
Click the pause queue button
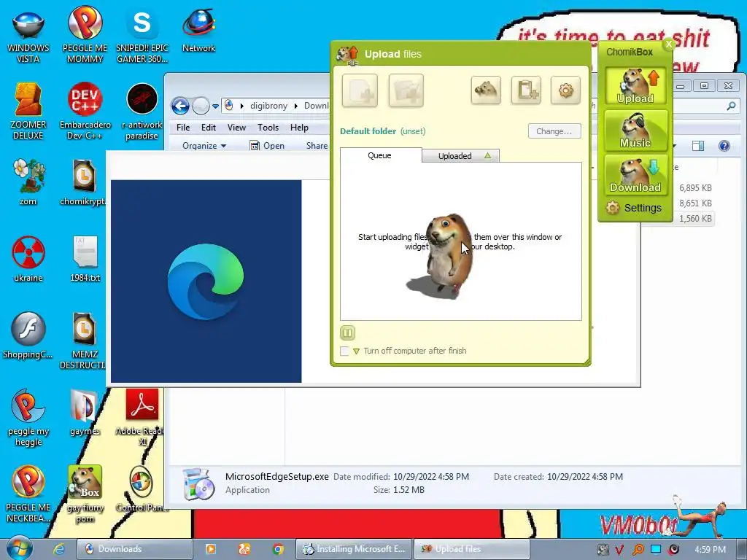347,332
